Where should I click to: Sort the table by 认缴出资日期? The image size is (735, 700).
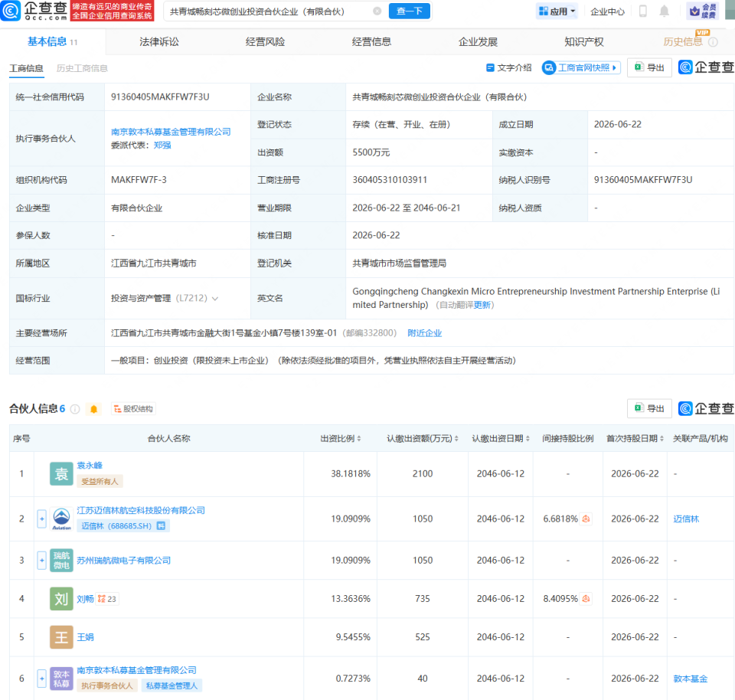(501, 439)
